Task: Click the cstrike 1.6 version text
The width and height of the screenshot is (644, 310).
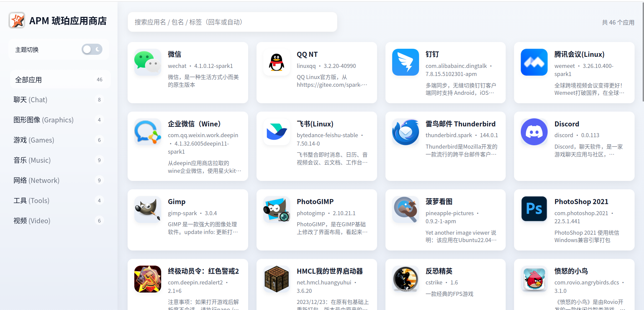Action: point(442,283)
